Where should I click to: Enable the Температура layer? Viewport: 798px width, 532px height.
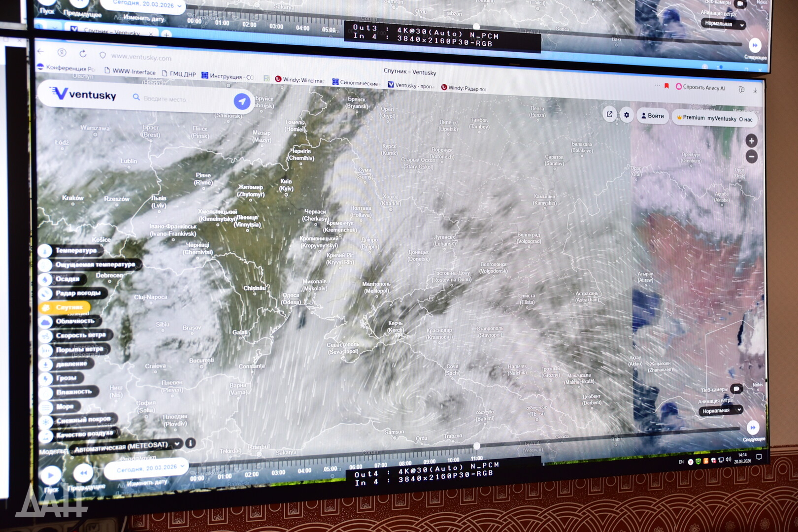click(x=75, y=251)
